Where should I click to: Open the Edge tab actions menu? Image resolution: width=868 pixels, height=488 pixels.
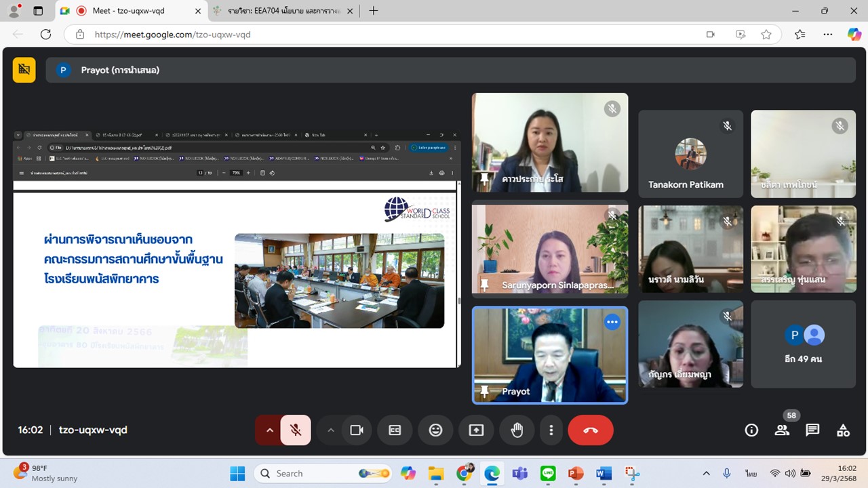38,11
